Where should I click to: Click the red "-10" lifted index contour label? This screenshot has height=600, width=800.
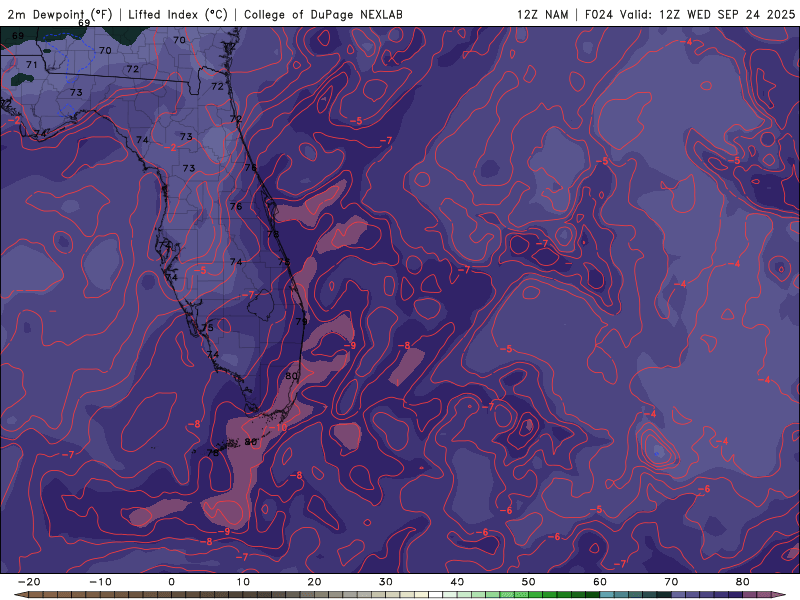[279, 428]
